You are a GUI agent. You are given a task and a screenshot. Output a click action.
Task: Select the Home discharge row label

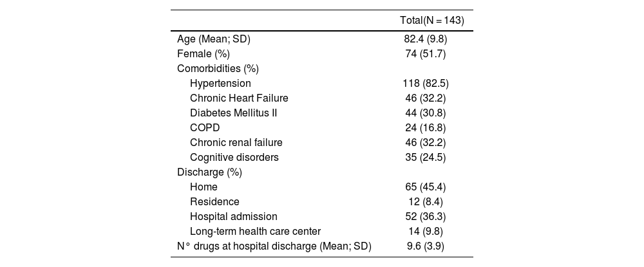pyautogui.click(x=204, y=187)
